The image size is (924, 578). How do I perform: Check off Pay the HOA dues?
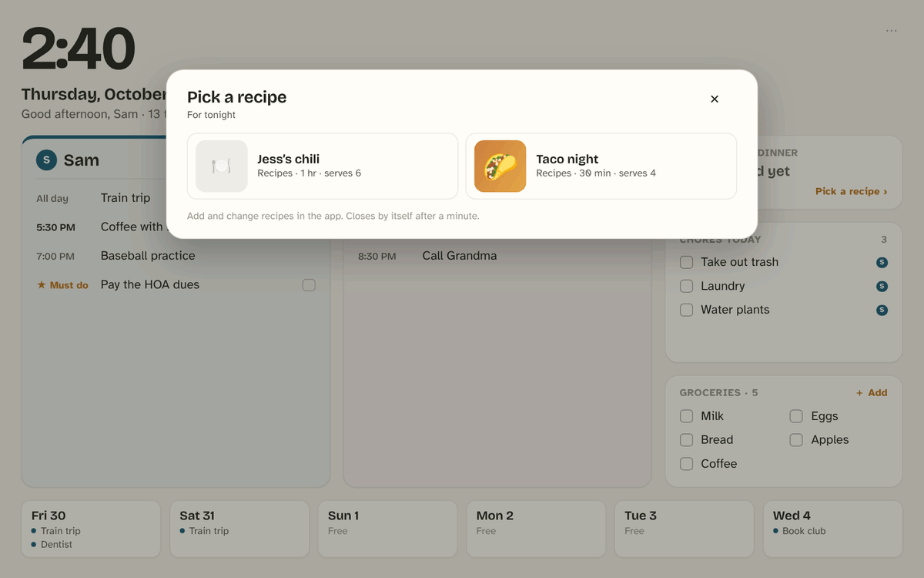coord(309,285)
